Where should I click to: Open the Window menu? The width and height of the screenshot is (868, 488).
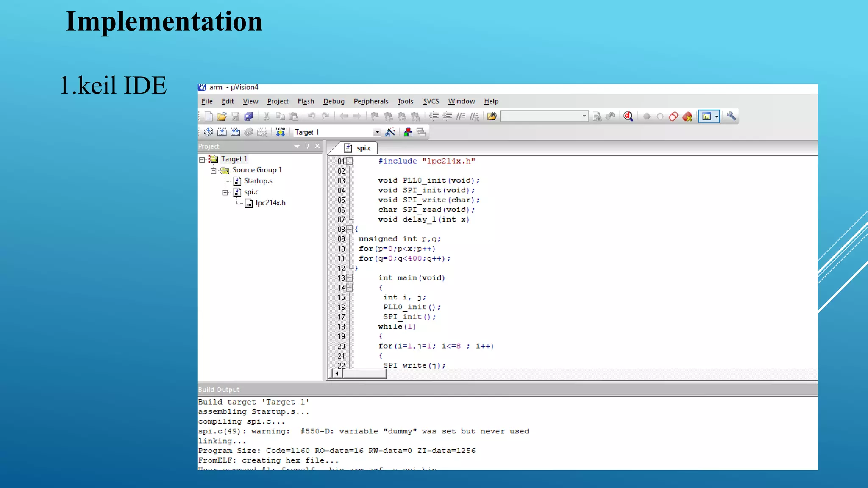462,101
